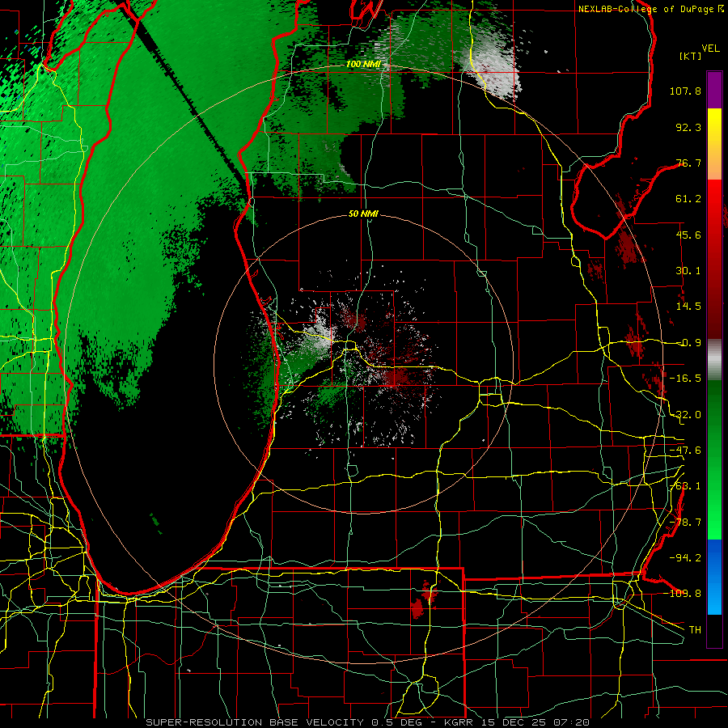
Task: Click the gray near-zero segment of color bar
Action: coord(714,360)
